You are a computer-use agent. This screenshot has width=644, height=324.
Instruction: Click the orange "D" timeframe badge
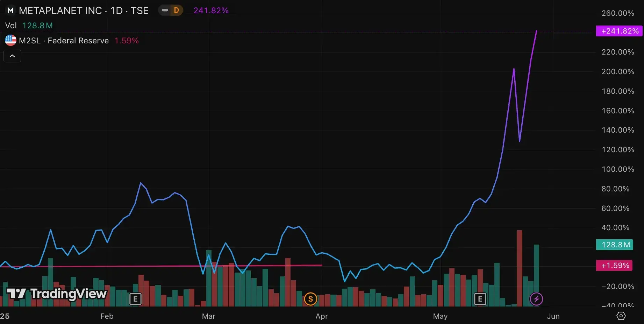coord(177,10)
